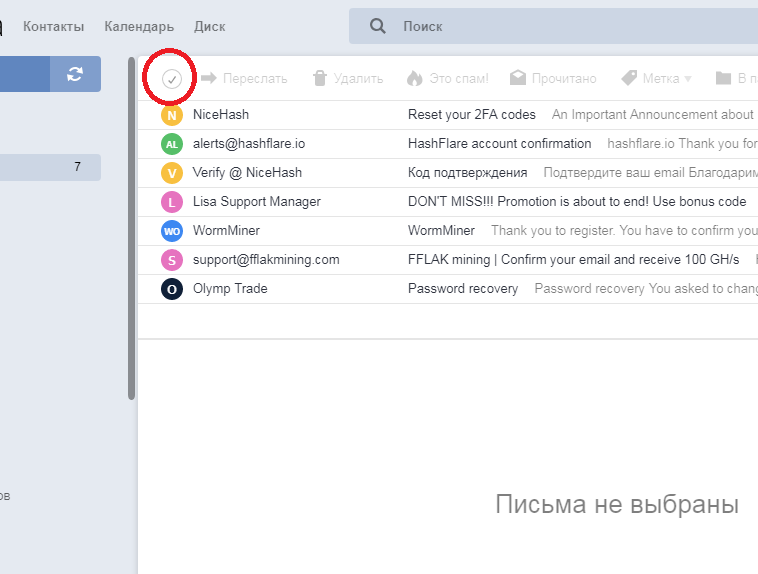Viewport: 758px width, 574px height.
Task: Select the NiceHash sender avatar
Action: pos(172,115)
